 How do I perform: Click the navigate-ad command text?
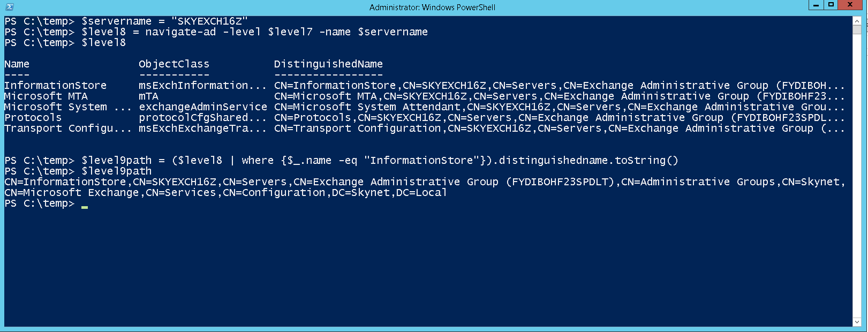coord(180,32)
